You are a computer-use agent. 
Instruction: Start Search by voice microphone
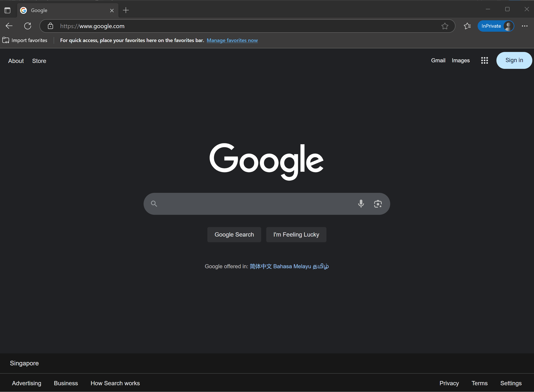click(361, 204)
